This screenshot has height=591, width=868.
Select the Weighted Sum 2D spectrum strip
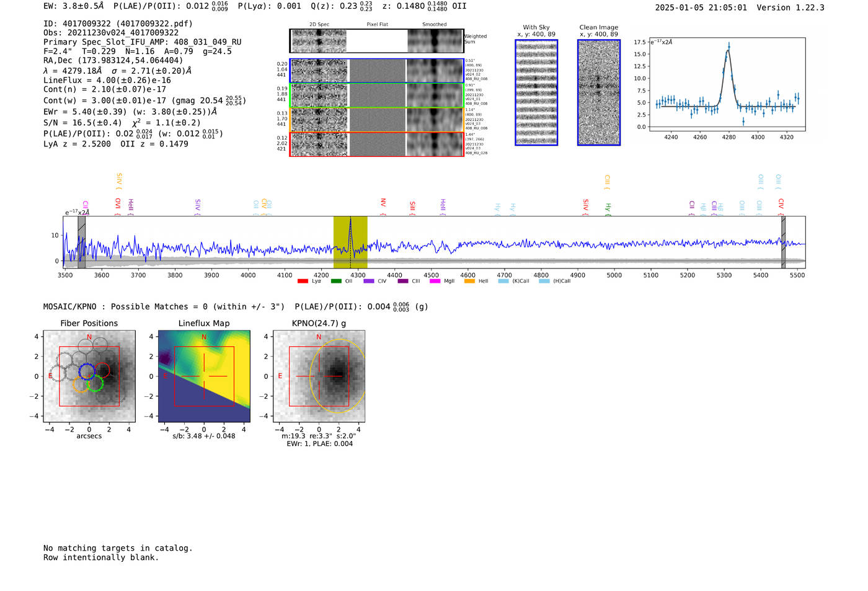(377, 41)
